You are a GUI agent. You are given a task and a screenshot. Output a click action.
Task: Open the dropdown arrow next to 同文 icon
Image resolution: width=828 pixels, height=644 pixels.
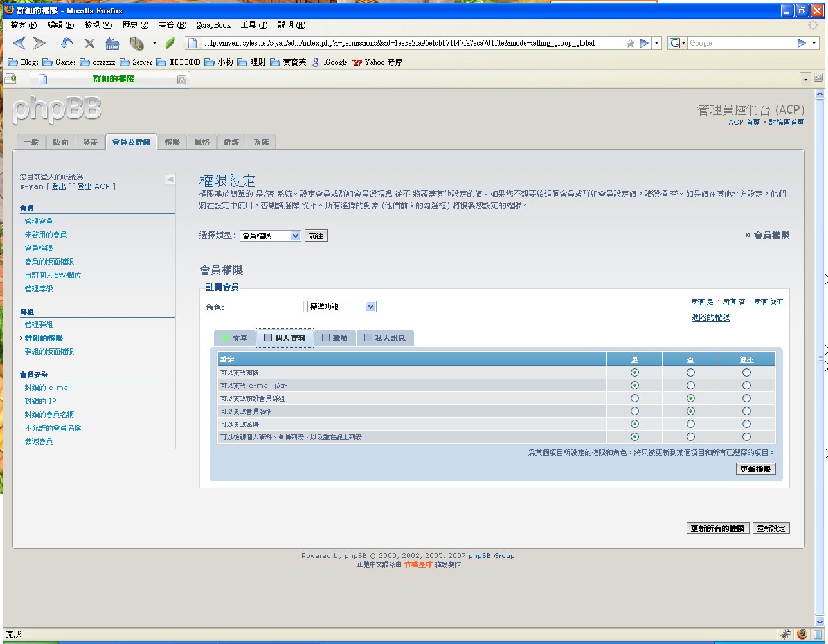click(154, 44)
